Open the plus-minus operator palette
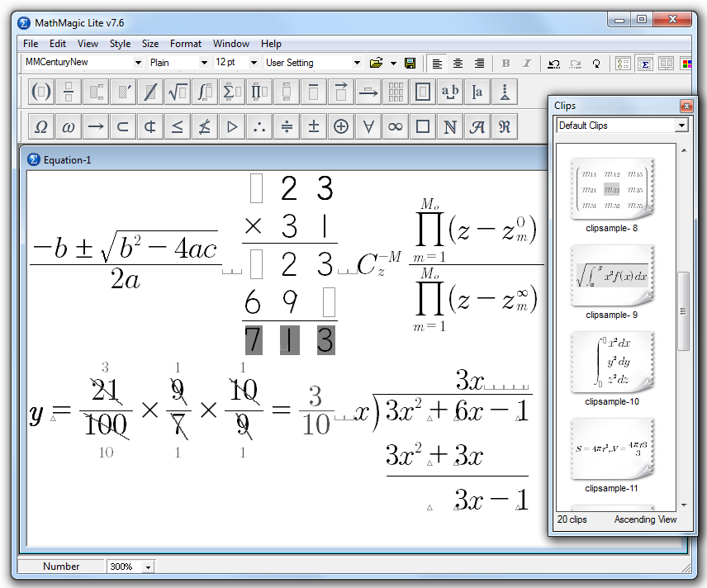Viewport: 707px width, 588px height. [x=314, y=126]
